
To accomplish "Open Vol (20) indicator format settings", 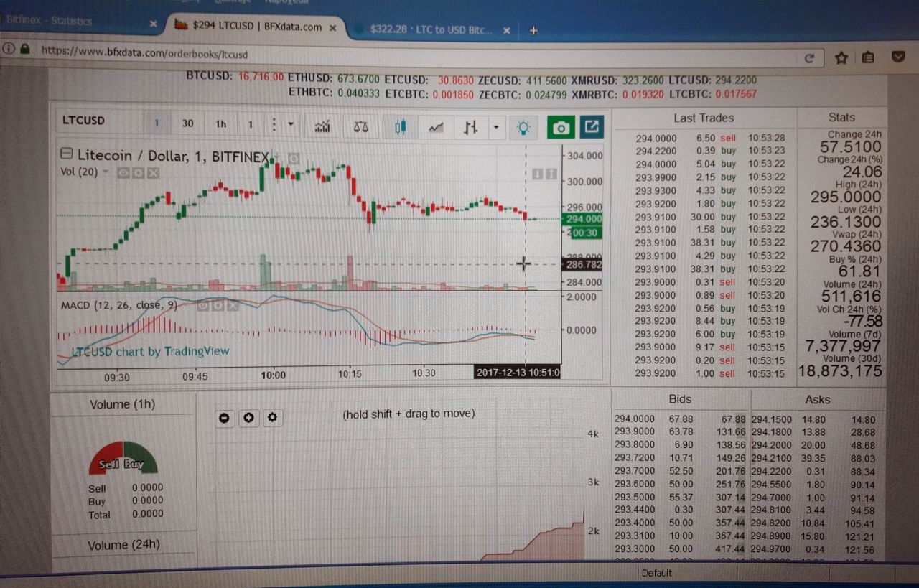I will click(x=139, y=172).
